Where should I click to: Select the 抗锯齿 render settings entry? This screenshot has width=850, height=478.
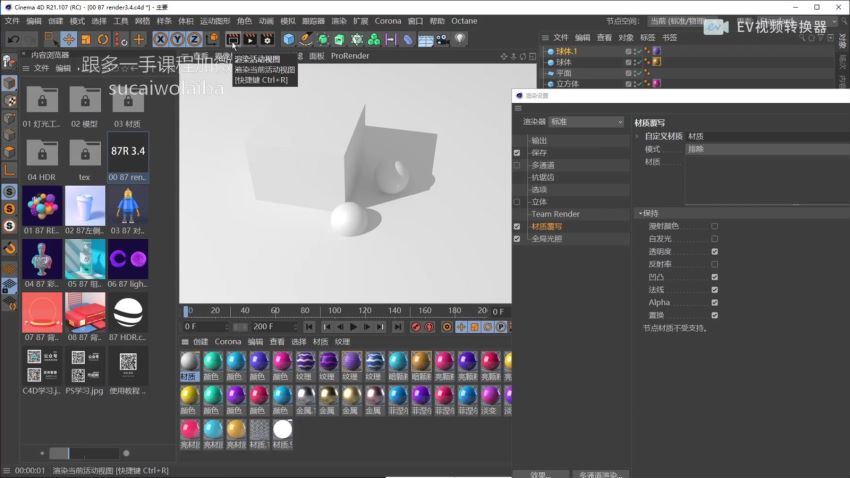543,177
